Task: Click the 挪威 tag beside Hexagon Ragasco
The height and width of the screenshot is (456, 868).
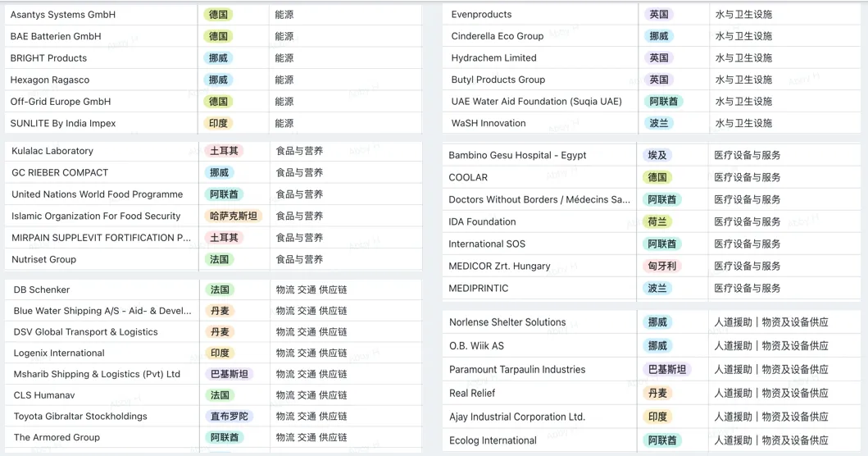Action: (x=218, y=80)
